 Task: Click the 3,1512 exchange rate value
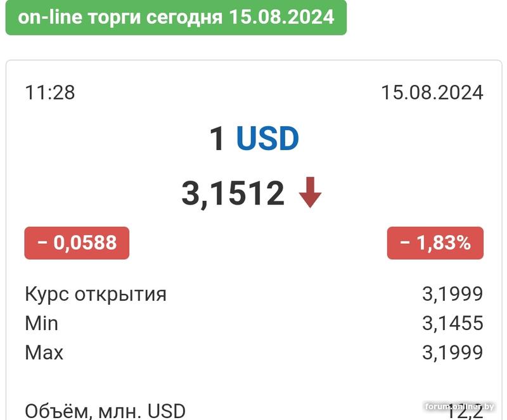(x=233, y=193)
